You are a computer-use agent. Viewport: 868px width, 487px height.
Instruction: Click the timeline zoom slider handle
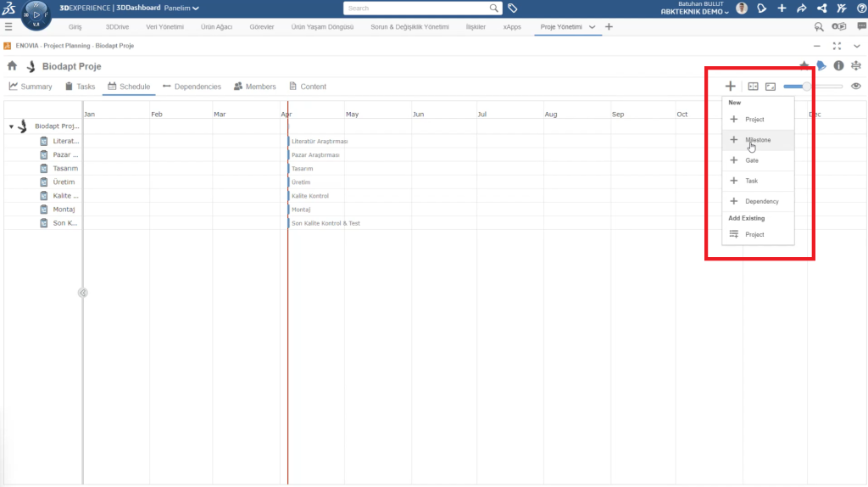tap(807, 87)
